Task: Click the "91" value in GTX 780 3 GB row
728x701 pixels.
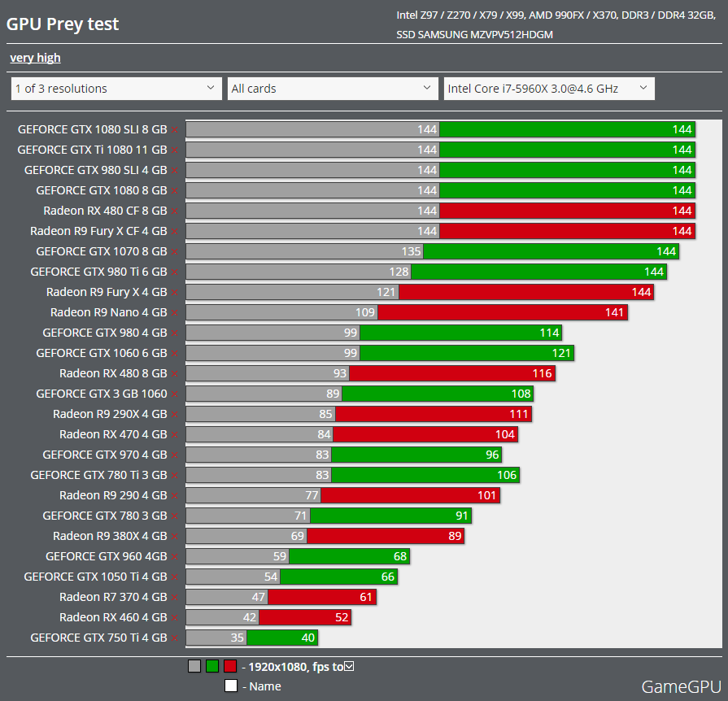Action: point(462,516)
